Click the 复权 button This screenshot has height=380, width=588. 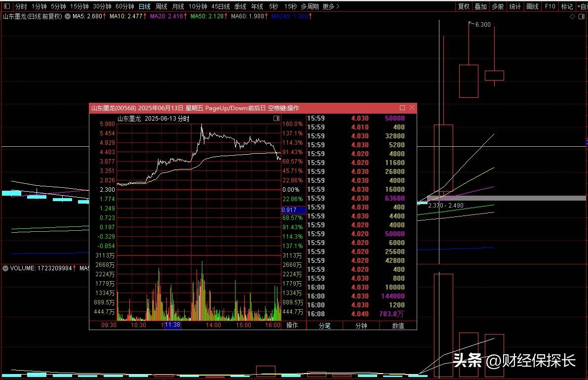click(x=464, y=6)
